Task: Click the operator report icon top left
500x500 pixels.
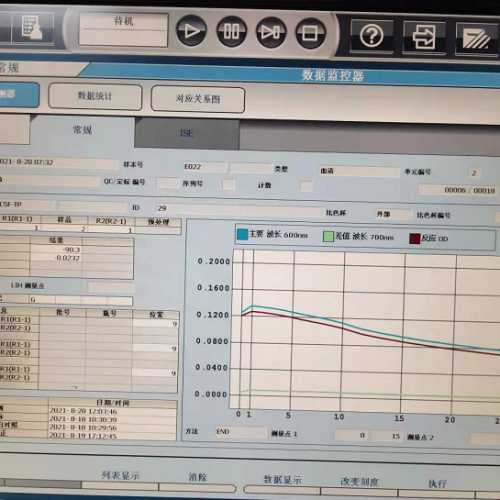Action: tap(32, 27)
